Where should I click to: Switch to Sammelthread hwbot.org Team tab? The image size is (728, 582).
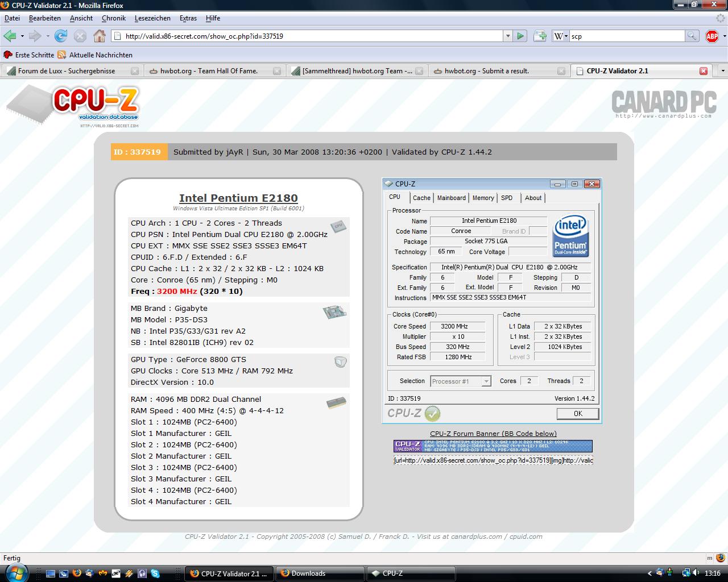[x=356, y=71]
